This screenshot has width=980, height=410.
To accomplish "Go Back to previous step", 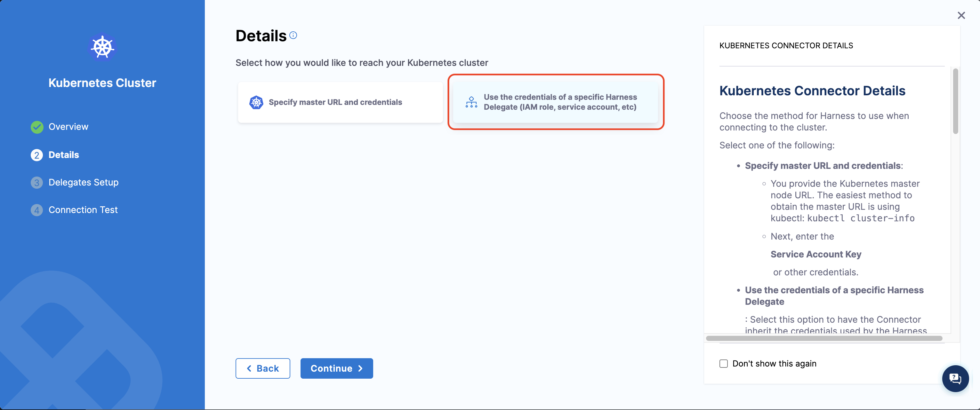I will coord(262,368).
